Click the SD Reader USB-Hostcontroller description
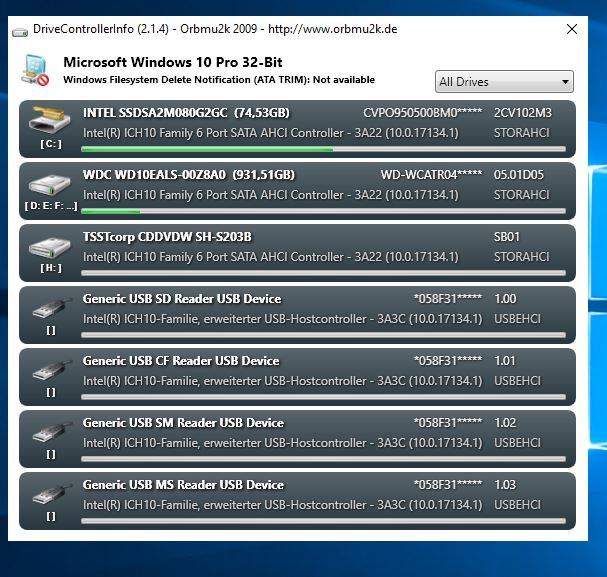607x577 pixels. [283, 319]
